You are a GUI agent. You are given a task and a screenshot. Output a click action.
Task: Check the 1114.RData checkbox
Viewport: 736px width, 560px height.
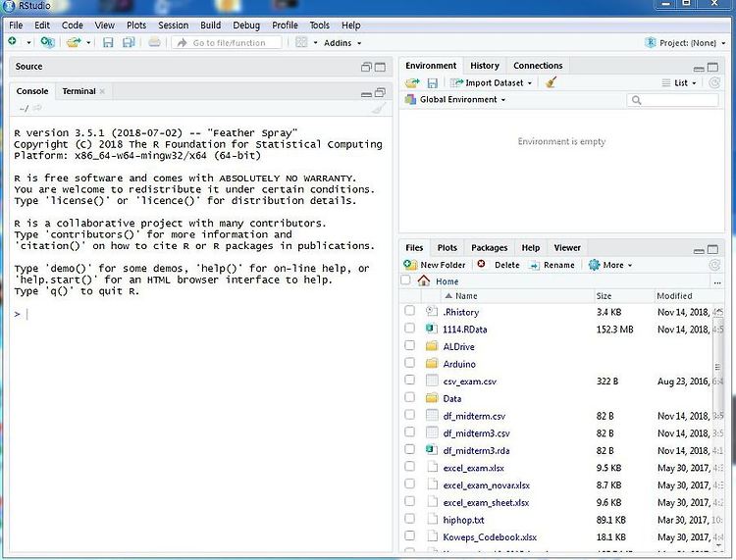click(410, 328)
